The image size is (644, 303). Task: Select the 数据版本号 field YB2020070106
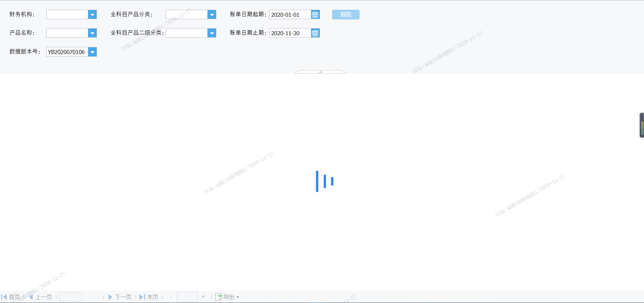click(67, 52)
